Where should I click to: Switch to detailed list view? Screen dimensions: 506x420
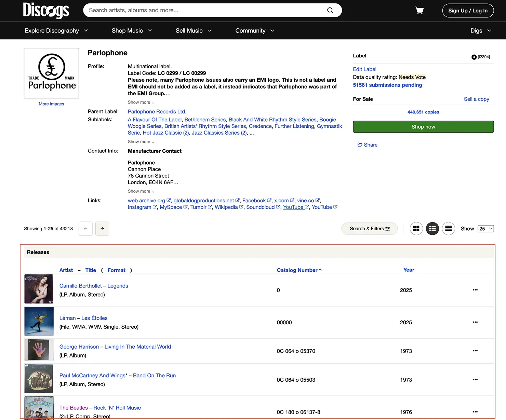[x=432, y=229]
